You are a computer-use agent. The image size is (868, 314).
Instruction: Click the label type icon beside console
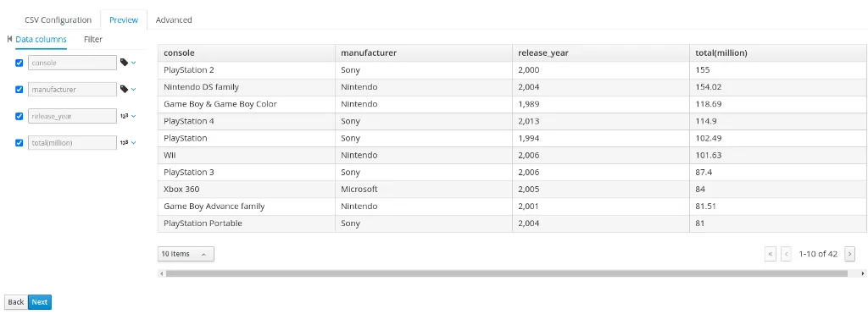[124, 63]
